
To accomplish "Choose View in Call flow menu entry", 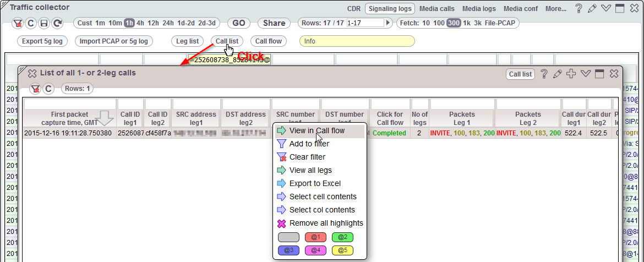I will click(317, 130).
